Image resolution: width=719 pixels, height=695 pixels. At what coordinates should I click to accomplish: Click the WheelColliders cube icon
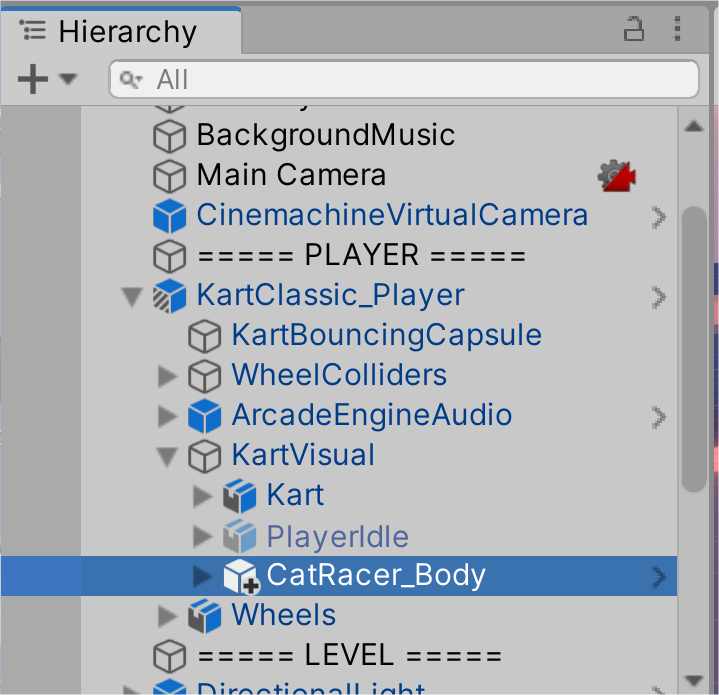tap(205, 376)
